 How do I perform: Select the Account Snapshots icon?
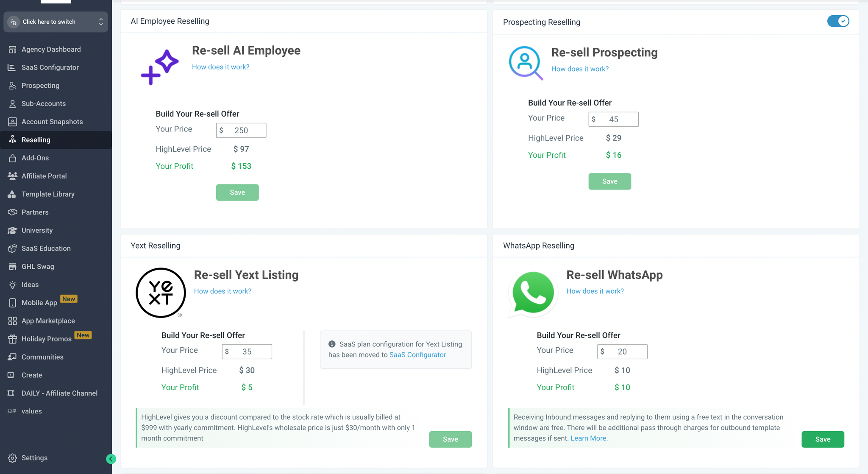click(x=12, y=122)
